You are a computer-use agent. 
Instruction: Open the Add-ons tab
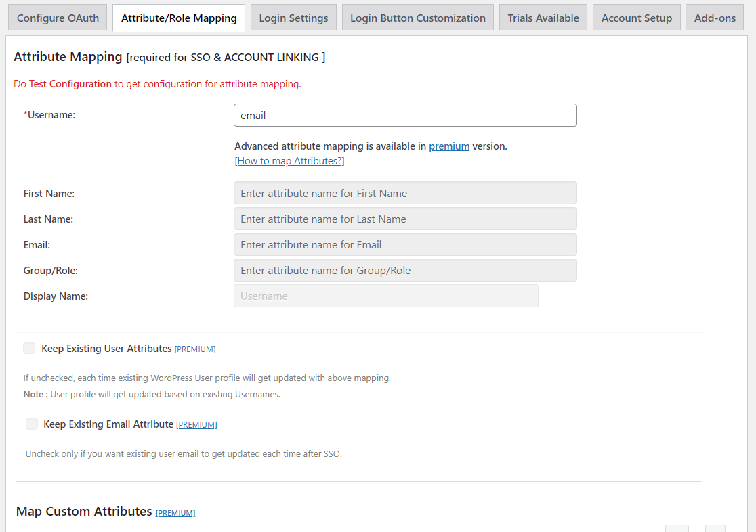pyautogui.click(x=715, y=18)
